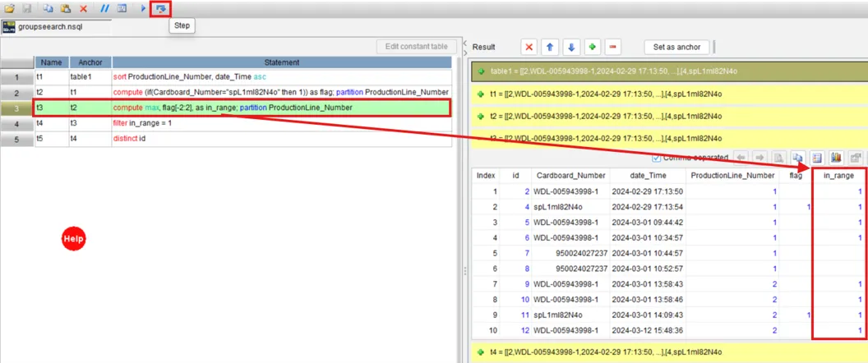This screenshot has height=363, width=868.
Task: Open the bar chart icon for results
Action: click(x=836, y=158)
